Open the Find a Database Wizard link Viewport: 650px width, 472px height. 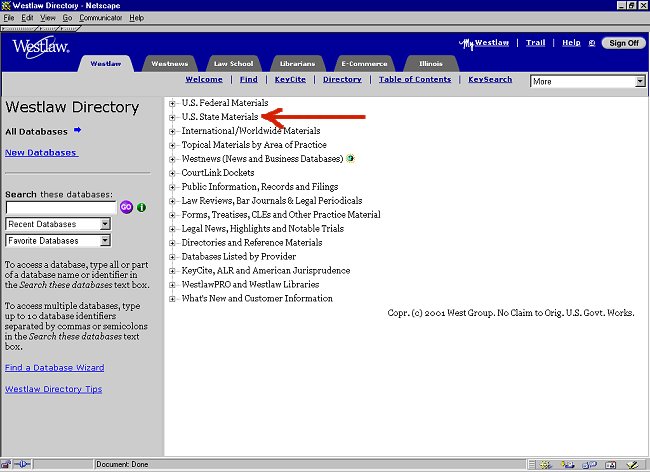tap(54, 368)
